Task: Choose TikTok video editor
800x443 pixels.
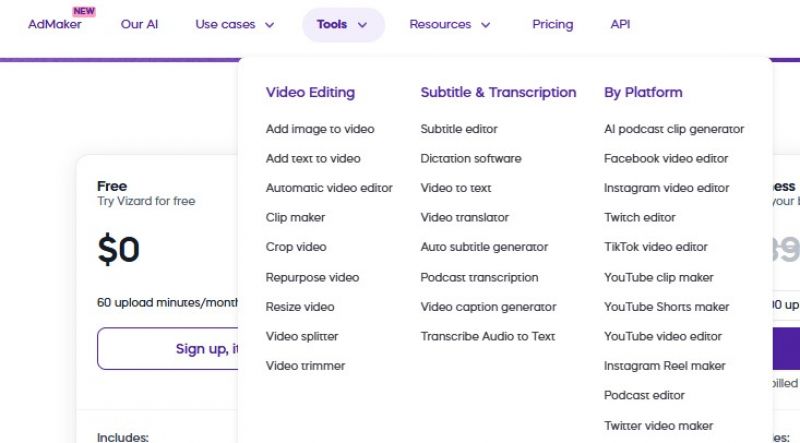Action: pos(656,247)
